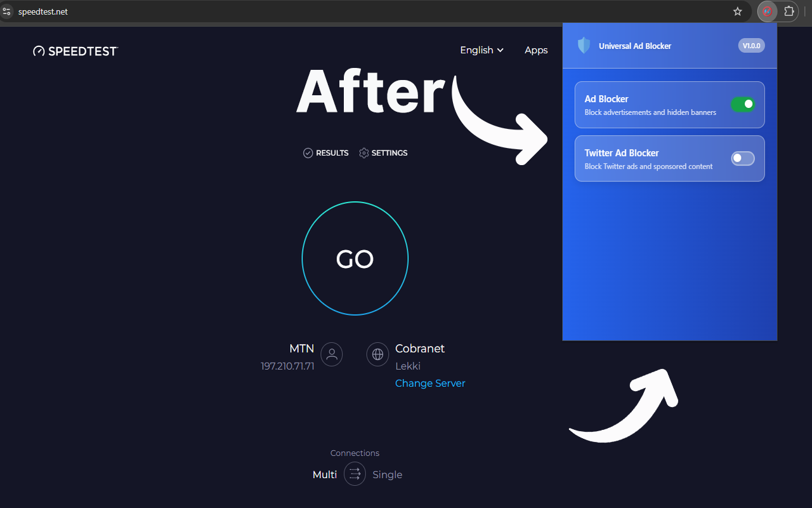This screenshot has height=508, width=812.
Task: Click the Universal Ad Blocker extension icon
Action: pyautogui.click(x=767, y=11)
